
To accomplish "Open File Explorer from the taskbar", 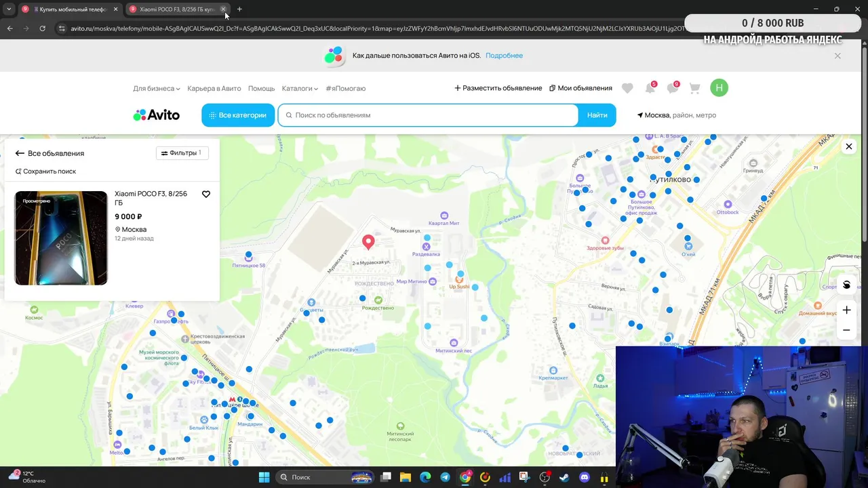I will [x=405, y=477].
